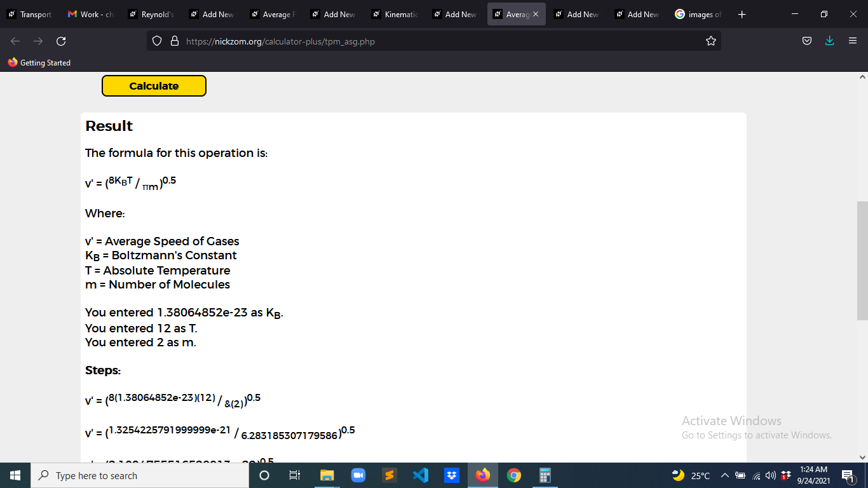Image resolution: width=868 pixels, height=488 pixels.
Task: Click Firefox icon on taskbar
Action: click(x=483, y=475)
